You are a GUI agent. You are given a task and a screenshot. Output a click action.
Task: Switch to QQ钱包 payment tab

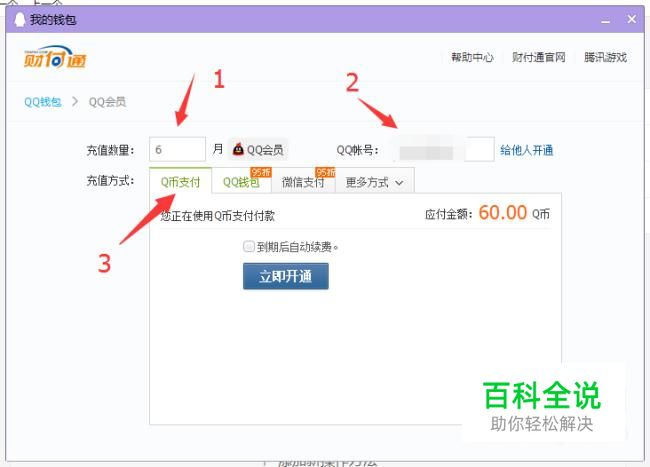pos(241,182)
